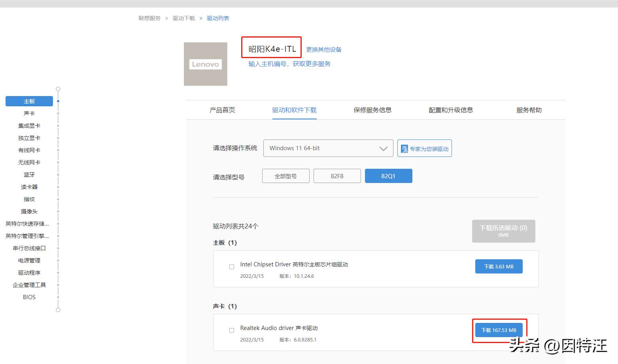Check the Realtek Audio driver checkbox

[x=231, y=330]
